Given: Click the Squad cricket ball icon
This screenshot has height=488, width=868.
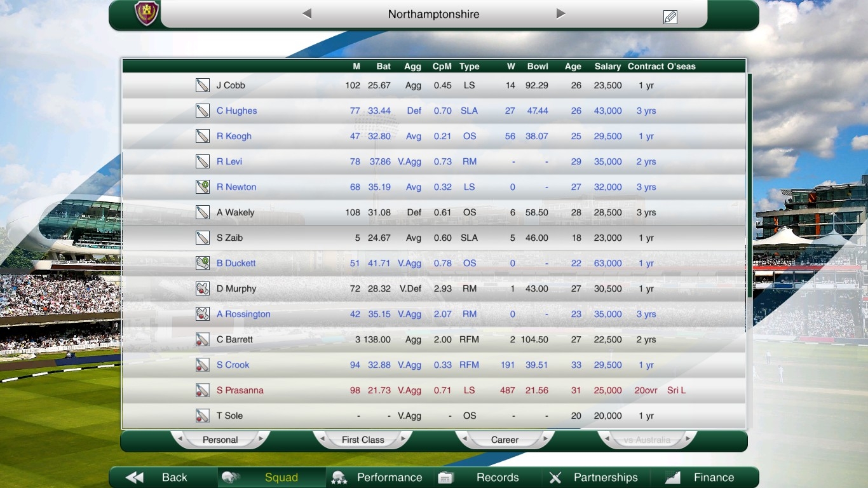Looking at the screenshot, I should coord(231,477).
